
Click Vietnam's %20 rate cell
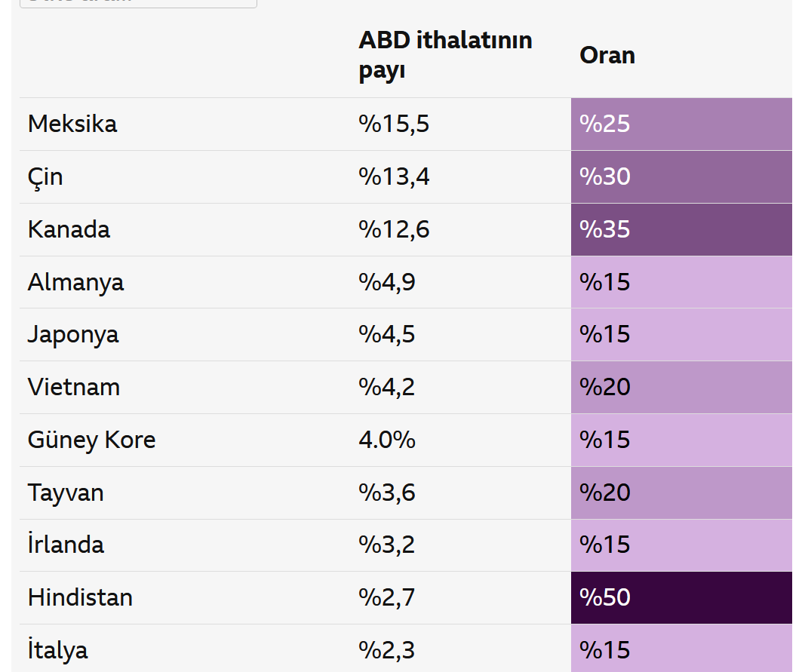(681, 387)
